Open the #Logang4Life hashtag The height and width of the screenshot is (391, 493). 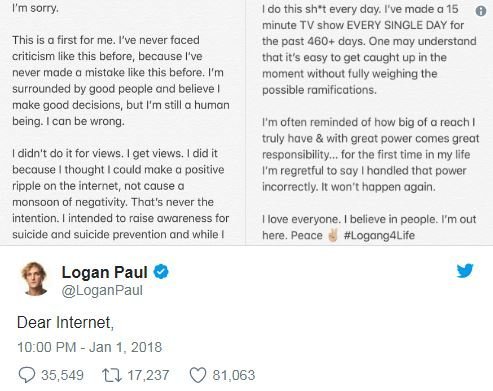[x=379, y=235]
